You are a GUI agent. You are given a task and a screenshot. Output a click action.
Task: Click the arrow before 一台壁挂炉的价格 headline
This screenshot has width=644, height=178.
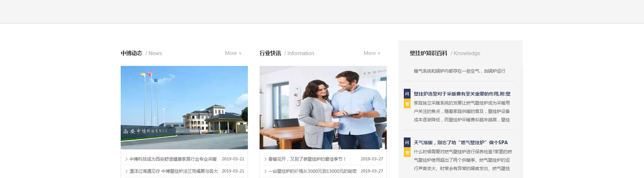265,171
